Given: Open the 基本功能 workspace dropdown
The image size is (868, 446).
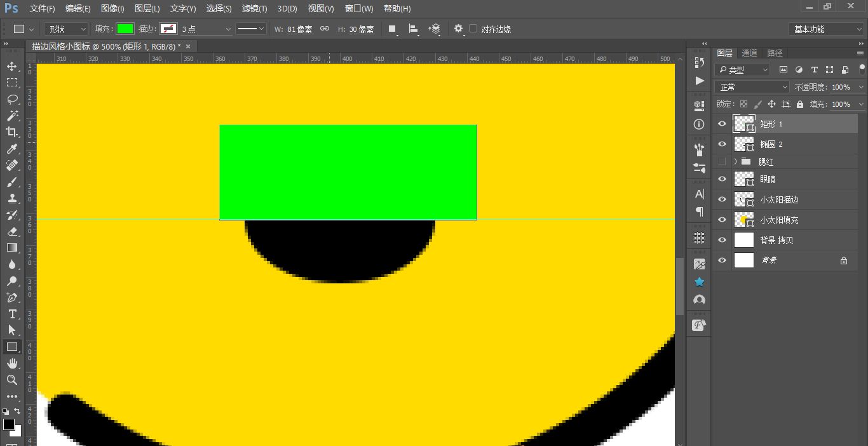Looking at the screenshot, I should pyautogui.click(x=826, y=29).
